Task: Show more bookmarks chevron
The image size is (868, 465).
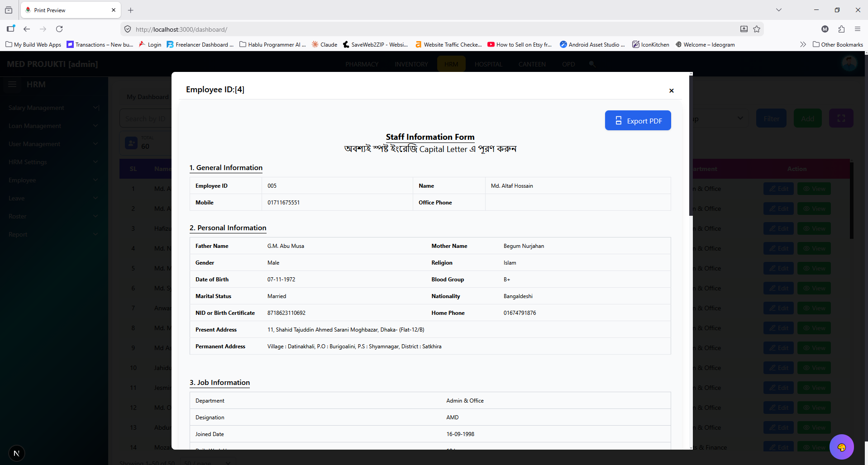Action: pos(803,44)
